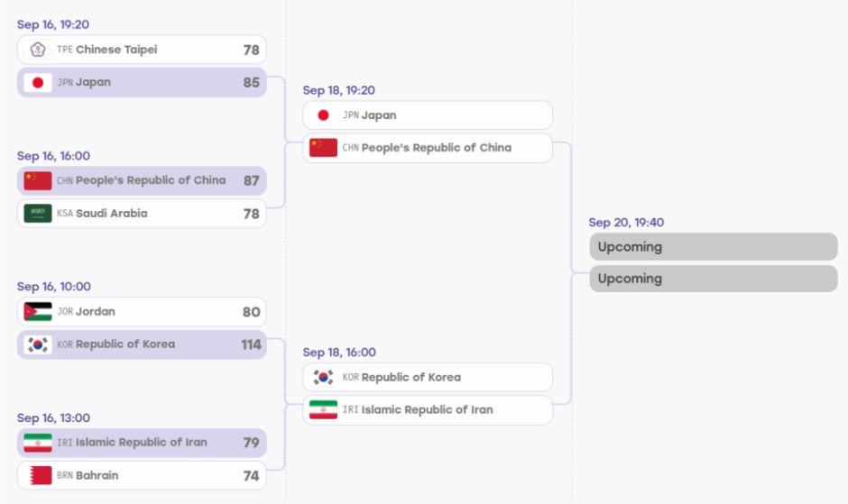Click Japan flag in Sep 16 quarterfinal

coord(38,82)
